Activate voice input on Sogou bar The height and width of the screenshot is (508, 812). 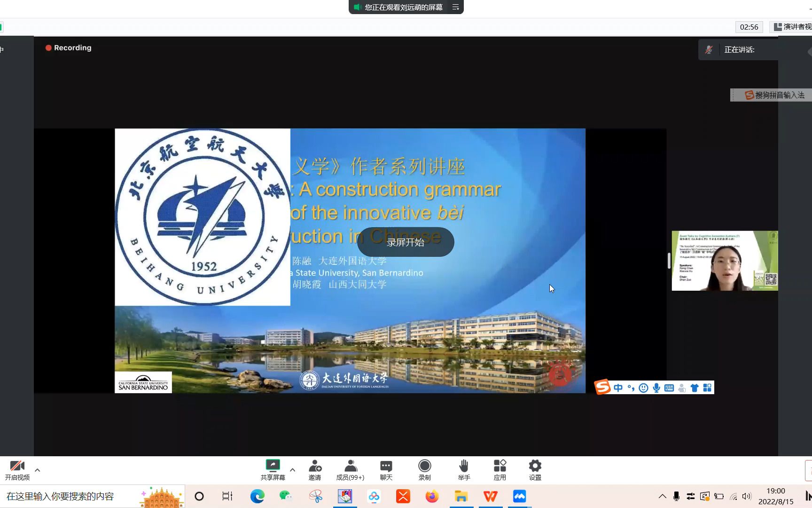[x=656, y=388]
